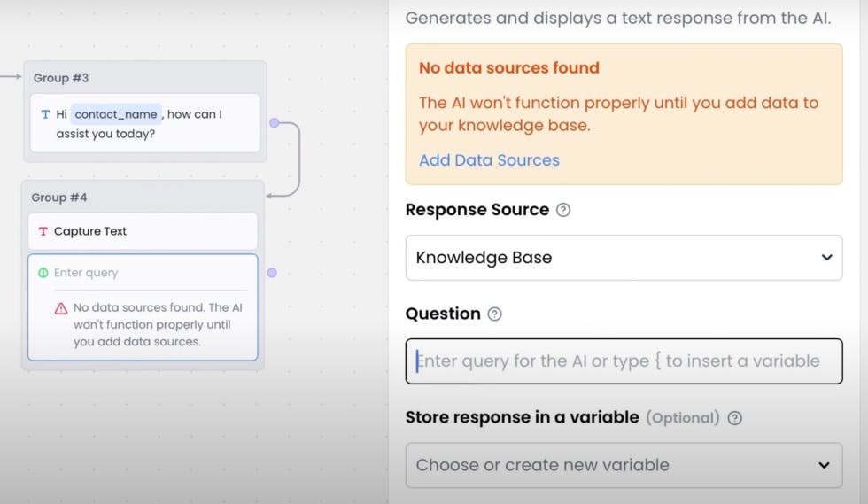This screenshot has height=504, width=868.
Task: Expand the Knowledge Base dropdown chevron
Action: point(826,258)
